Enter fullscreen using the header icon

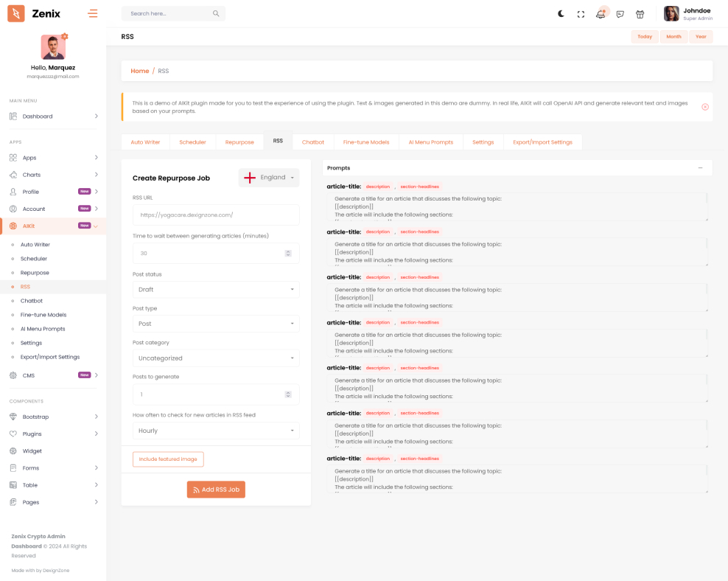581,14
